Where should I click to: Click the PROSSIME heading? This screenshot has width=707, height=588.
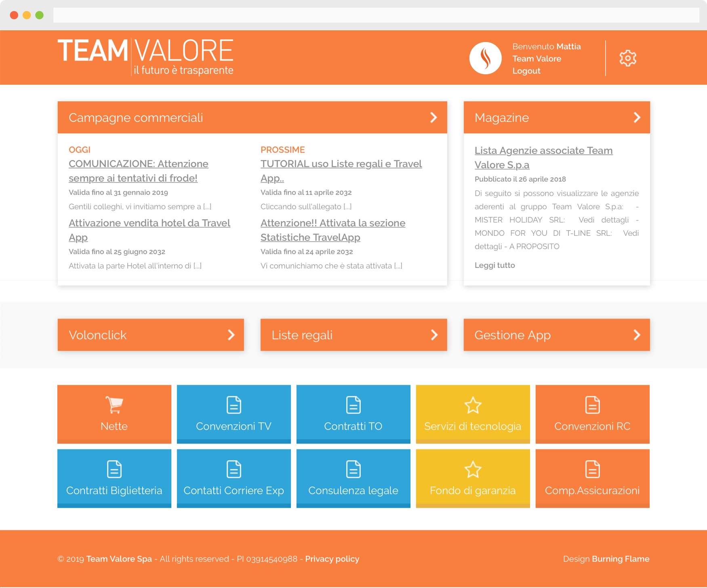tap(283, 150)
